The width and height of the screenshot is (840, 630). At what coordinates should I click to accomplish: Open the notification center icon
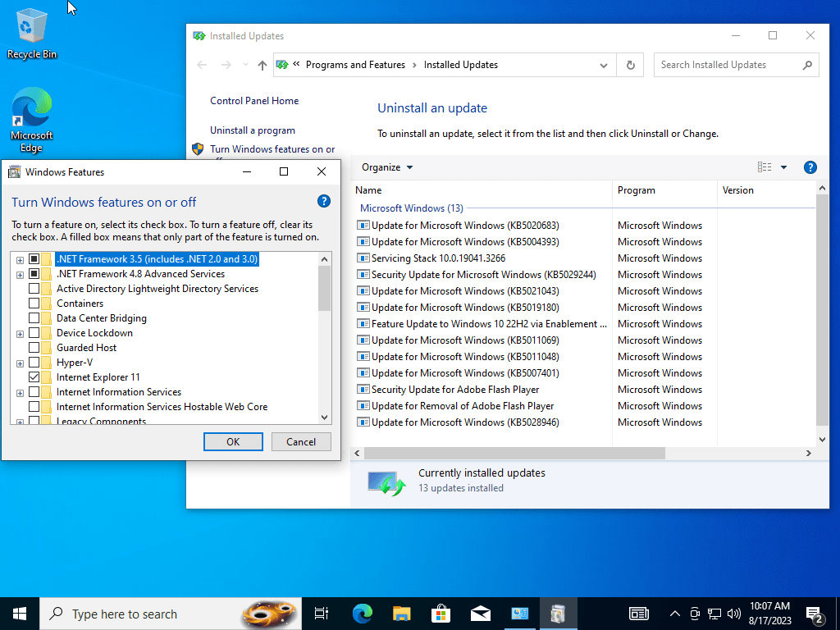point(815,614)
